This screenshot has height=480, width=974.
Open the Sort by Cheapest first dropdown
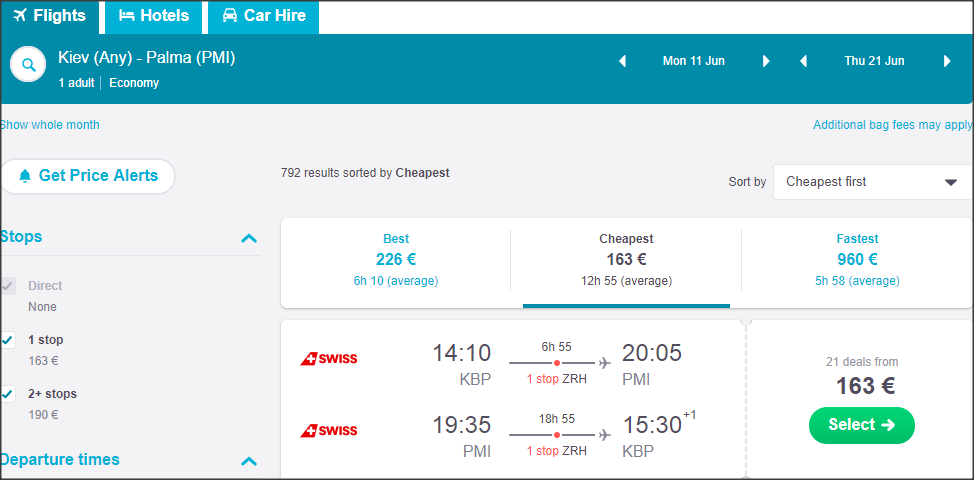[871, 182]
